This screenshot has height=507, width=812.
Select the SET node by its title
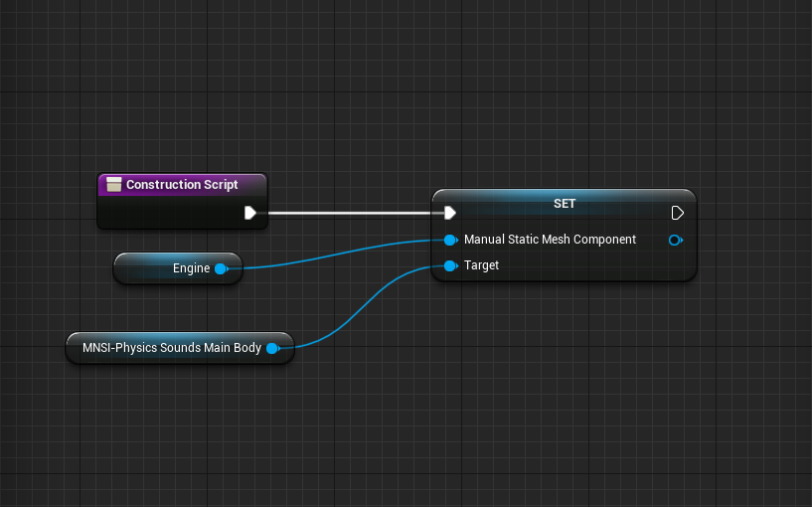click(x=564, y=203)
